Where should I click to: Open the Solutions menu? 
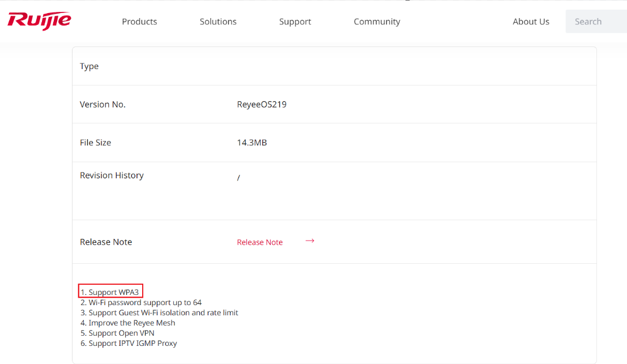tap(218, 22)
